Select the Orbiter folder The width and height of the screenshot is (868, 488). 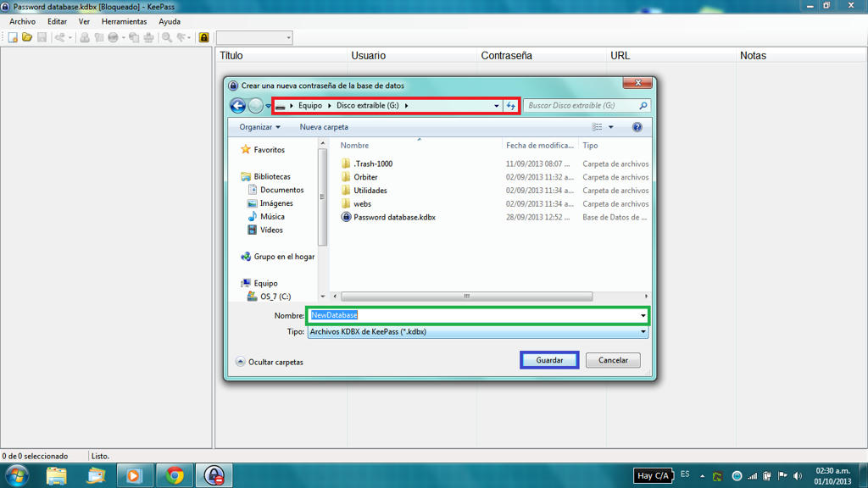(x=365, y=177)
